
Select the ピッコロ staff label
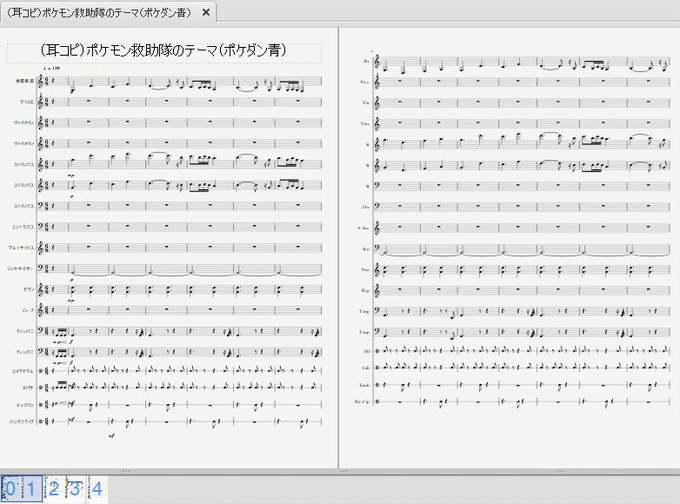[x=27, y=102]
